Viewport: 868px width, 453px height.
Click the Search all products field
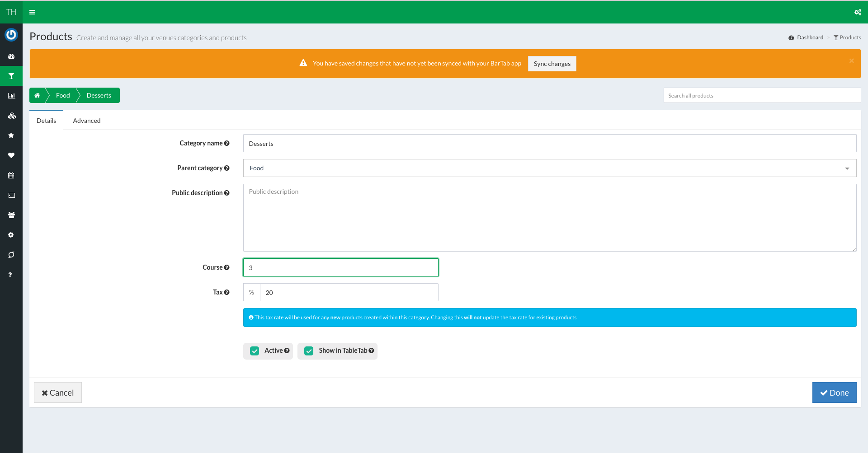(x=762, y=95)
